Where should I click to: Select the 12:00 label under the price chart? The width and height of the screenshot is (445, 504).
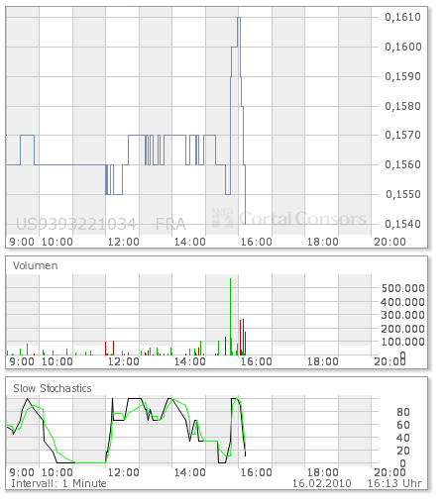124,242
